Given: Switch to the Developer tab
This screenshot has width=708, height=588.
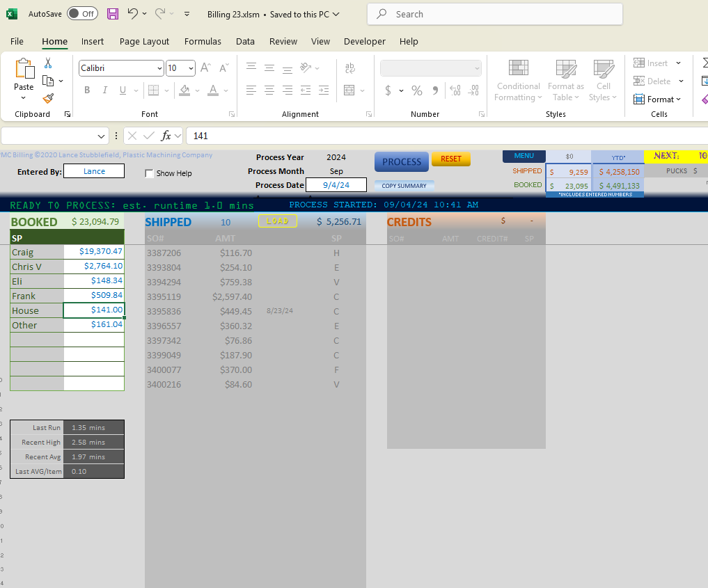Looking at the screenshot, I should coord(364,42).
